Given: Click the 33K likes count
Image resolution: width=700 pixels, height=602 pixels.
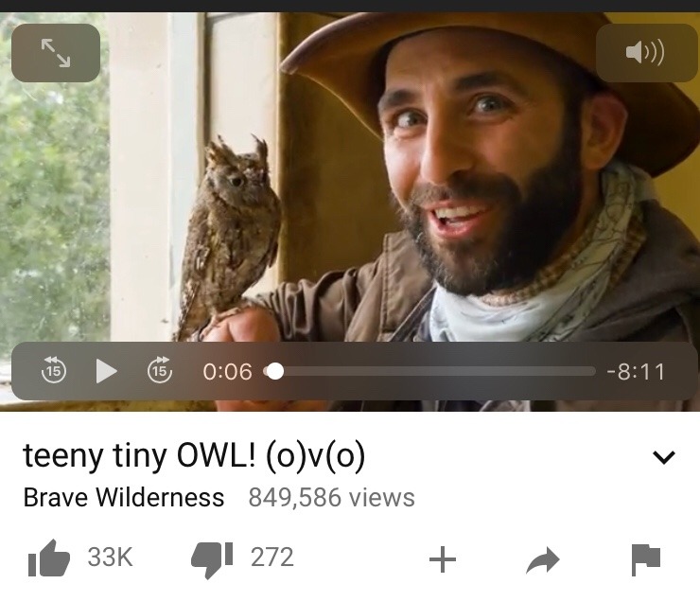Looking at the screenshot, I should [x=110, y=557].
